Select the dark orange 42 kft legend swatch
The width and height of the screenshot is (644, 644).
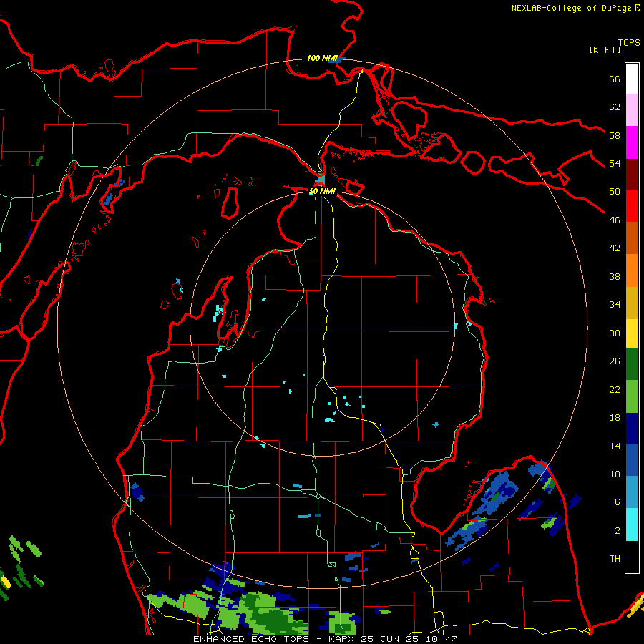point(632,238)
